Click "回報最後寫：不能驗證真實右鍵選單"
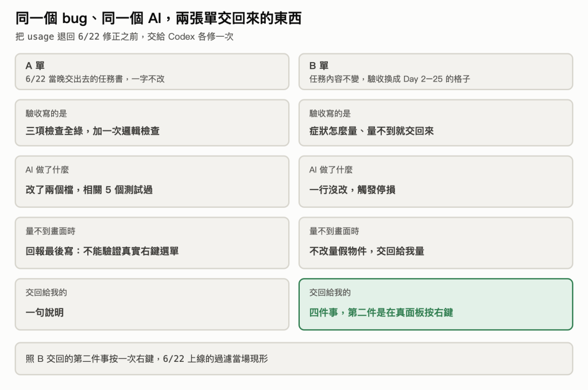This screenshot has width=588, height=390. (102, 251)
